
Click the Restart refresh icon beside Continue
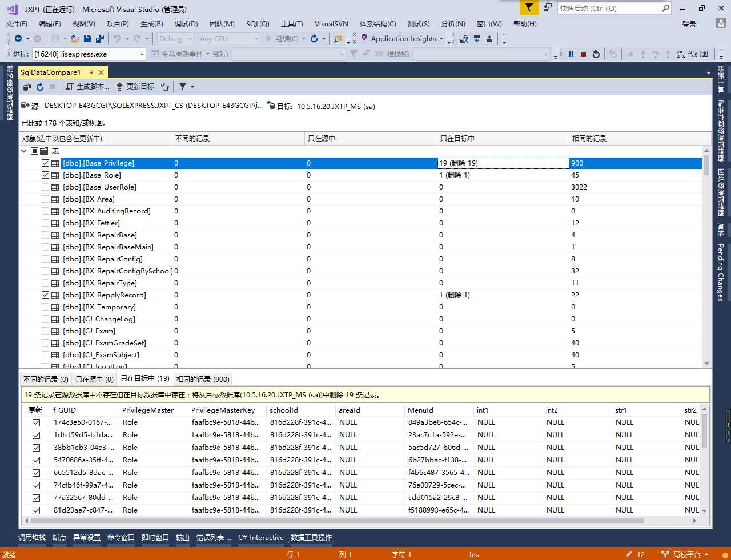click(x=314, y=38)
